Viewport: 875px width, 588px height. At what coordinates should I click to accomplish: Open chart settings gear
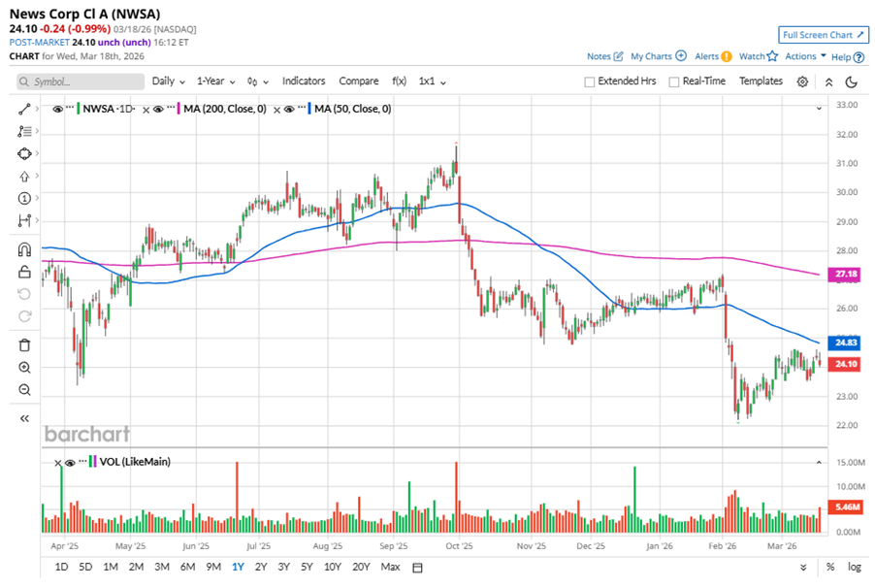point(802,82)
